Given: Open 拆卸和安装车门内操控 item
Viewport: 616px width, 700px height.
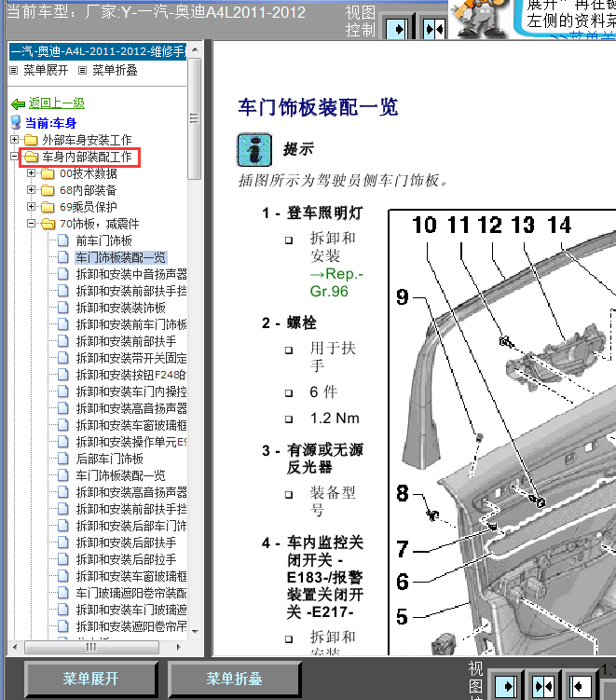Looking at the screenshot, I should coord(131,391).
